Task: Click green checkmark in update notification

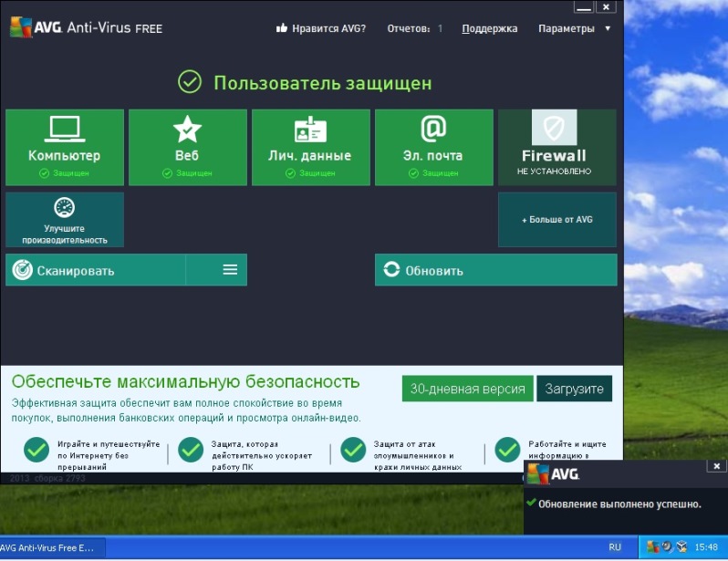Action: [532, 503]
